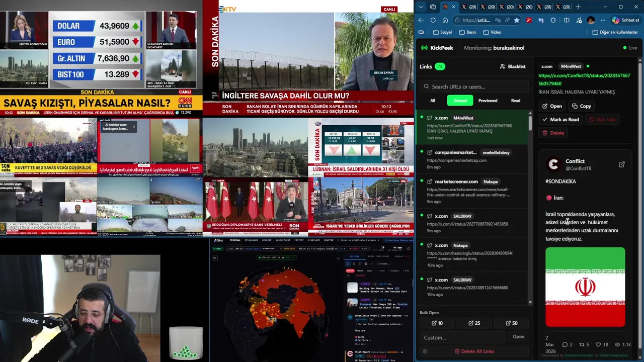Select the Read filter tab

516,101
